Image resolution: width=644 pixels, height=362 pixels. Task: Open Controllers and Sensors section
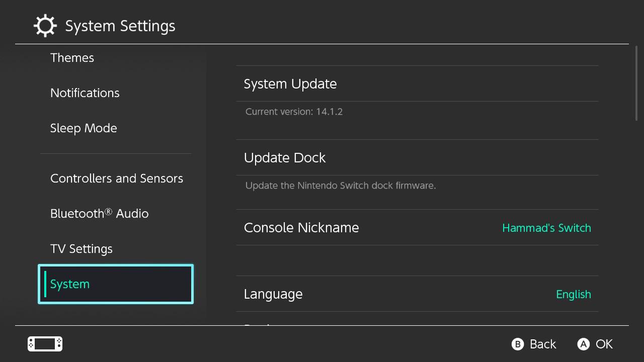coord(116,178)
